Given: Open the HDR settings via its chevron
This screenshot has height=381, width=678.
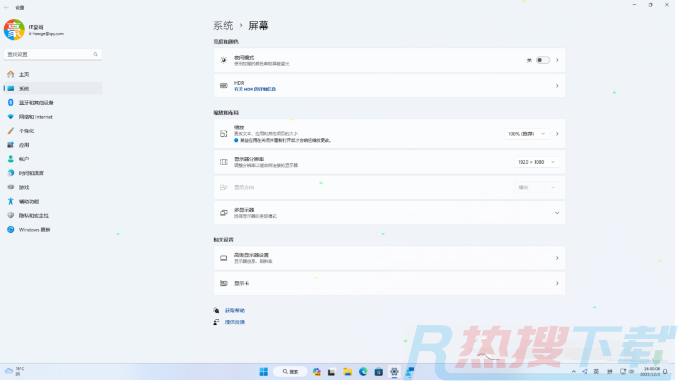Looking at the screenshot, I should pos(557,86).
